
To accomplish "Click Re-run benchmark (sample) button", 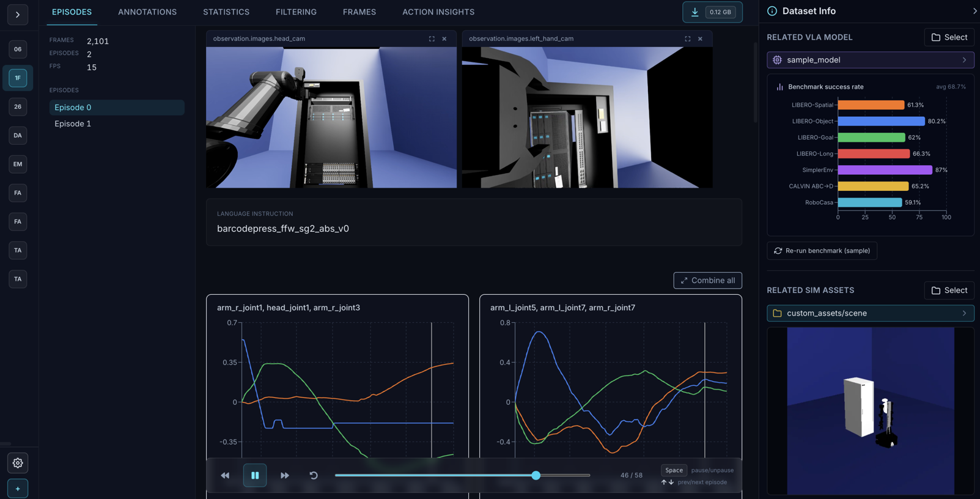I will [822, 251].
